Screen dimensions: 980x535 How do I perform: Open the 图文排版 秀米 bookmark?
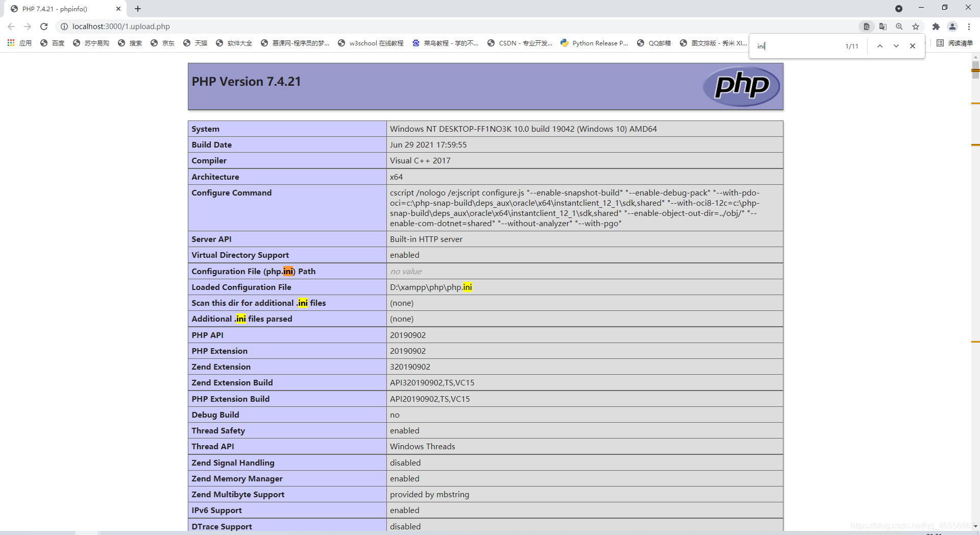tap(713, 43)
